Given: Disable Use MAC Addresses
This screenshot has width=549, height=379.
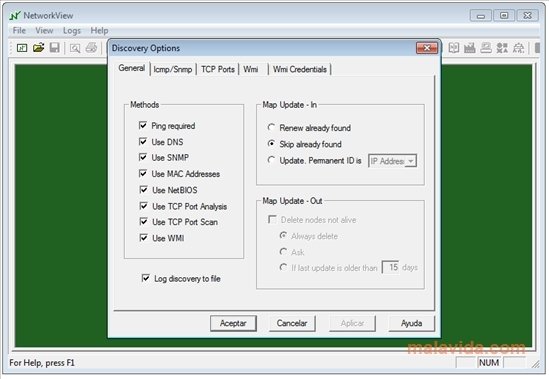Looking at the screenshot, I should [143, 173].
